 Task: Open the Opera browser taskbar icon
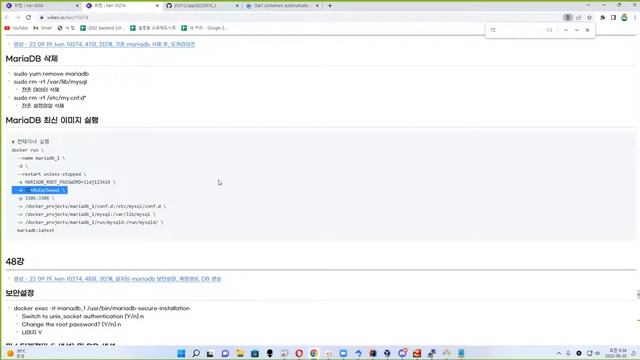click(299, 353)
